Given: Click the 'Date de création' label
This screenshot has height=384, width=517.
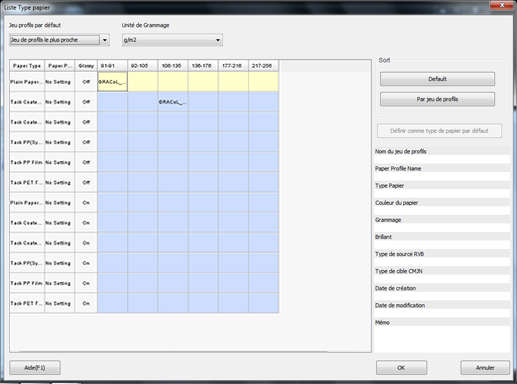Looking at the screenshot, I should [x=395, y=288].
